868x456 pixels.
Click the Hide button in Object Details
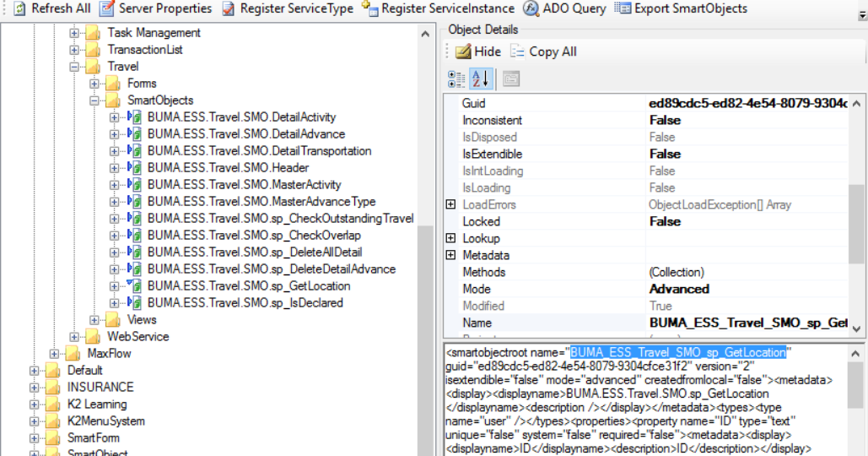point(478,52)
